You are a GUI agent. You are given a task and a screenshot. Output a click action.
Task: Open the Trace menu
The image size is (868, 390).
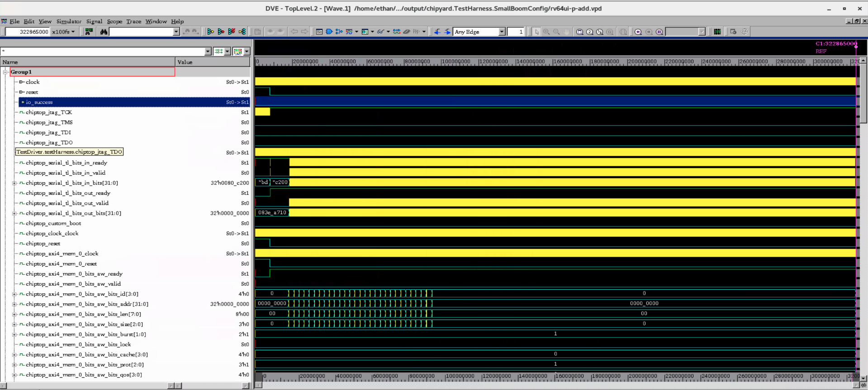point(133,21)
